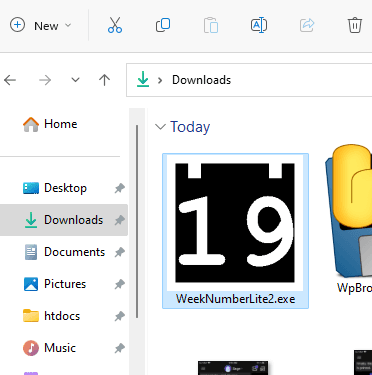Click the Cut scissors icon
This screenshot has width=372, height=375.
coord(115,25)
